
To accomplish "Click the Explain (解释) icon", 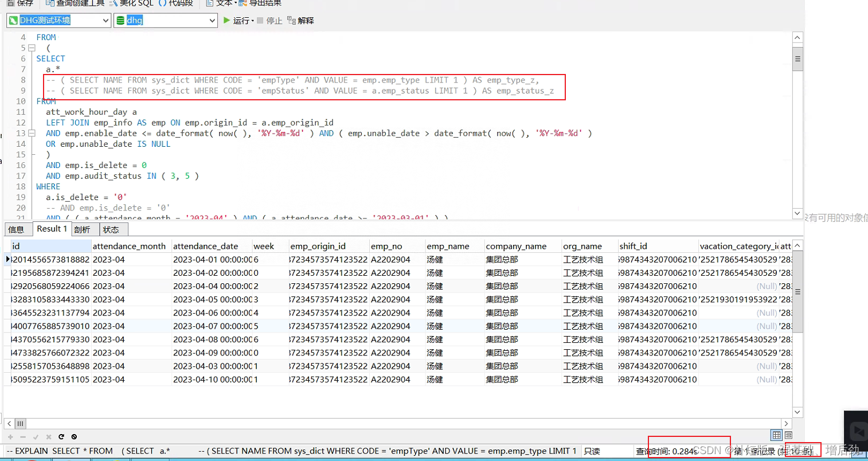I will tap(292, 21).
